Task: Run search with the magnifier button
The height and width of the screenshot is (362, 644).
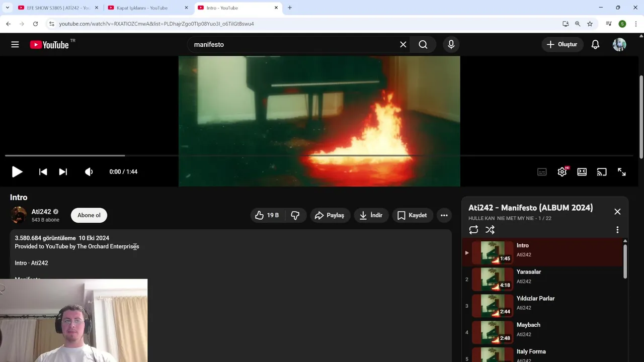Action: point(423,44)
